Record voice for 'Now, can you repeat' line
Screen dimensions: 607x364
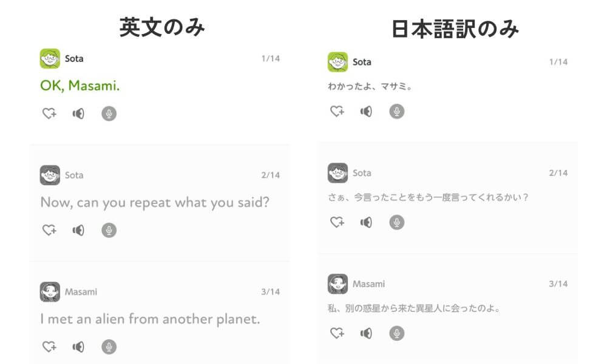tap(109, 230)
